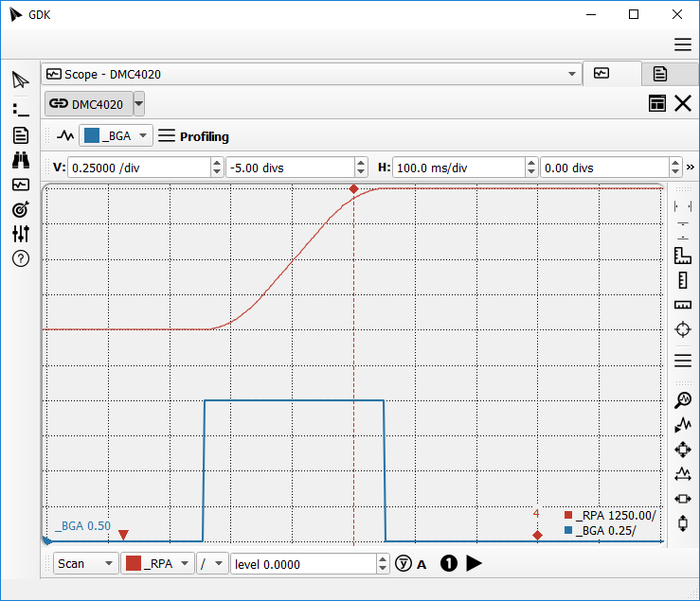Select the crosshair cursor tool on right toolbar

pos(682,329)
